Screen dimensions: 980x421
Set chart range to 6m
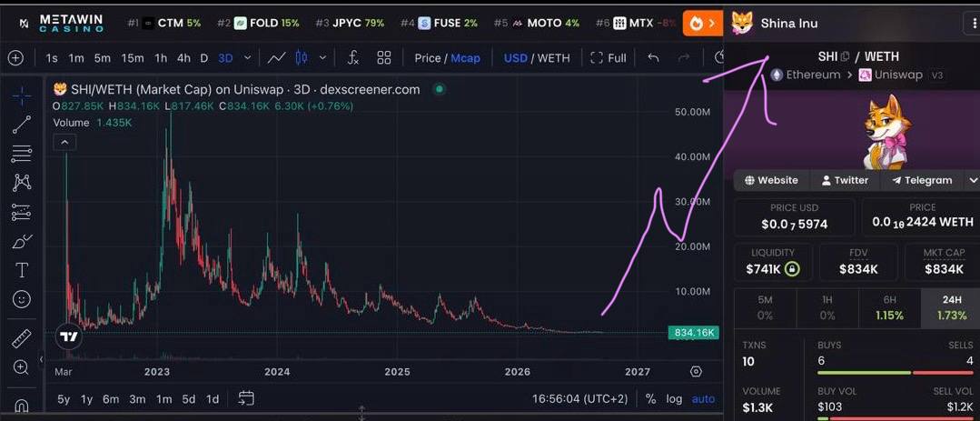pos(111,398)
